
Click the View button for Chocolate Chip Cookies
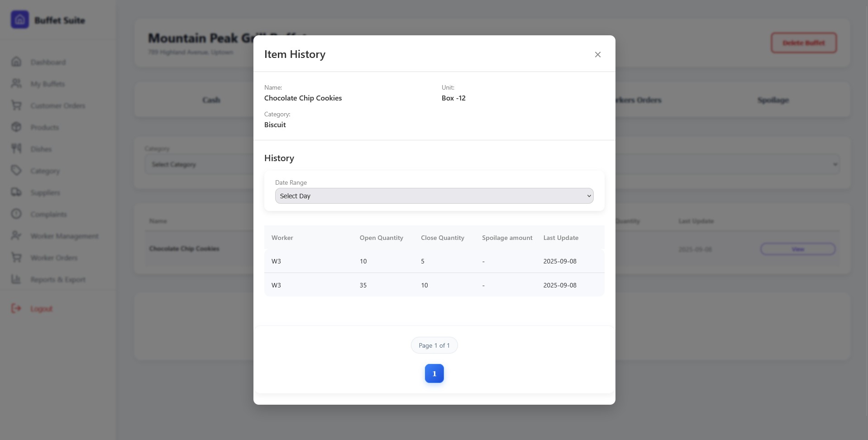797,249
